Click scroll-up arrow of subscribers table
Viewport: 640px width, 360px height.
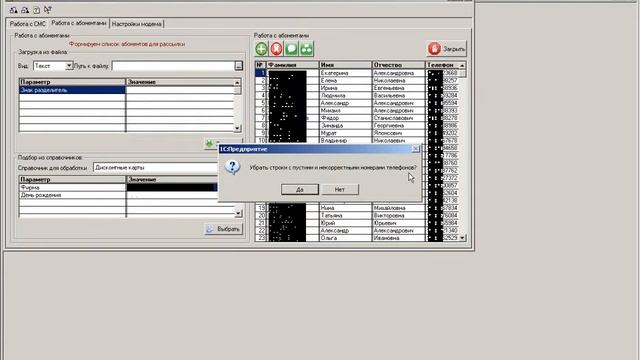point(462,65)
